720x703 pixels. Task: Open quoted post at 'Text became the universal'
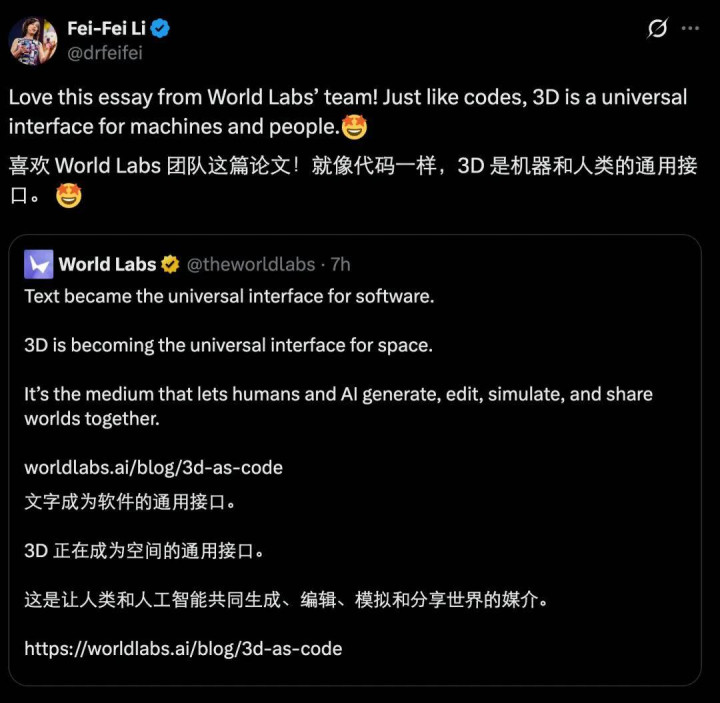229,296
